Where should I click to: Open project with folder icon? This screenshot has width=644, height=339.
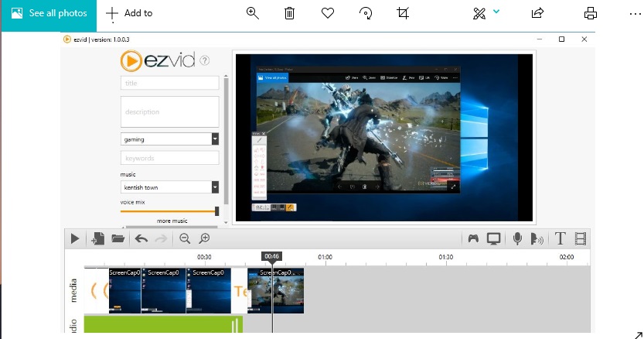click(118, 238)
